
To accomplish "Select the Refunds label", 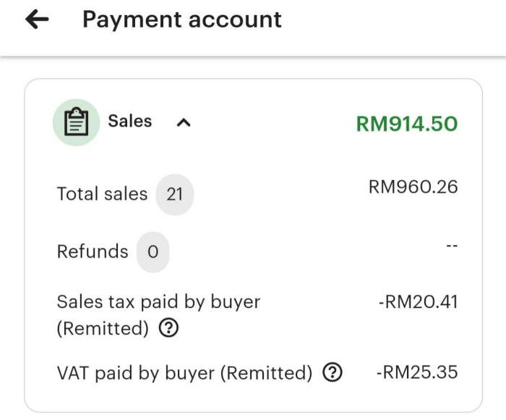I will [92, 252].
